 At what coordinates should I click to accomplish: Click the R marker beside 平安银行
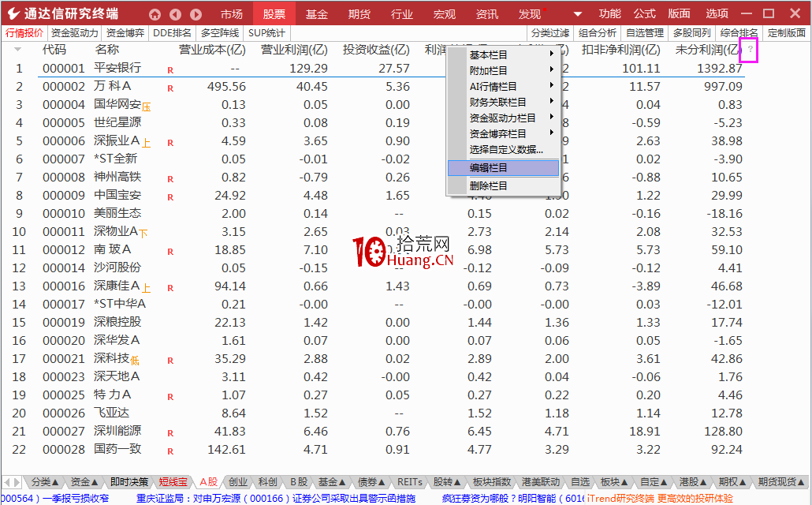(170, 70)
